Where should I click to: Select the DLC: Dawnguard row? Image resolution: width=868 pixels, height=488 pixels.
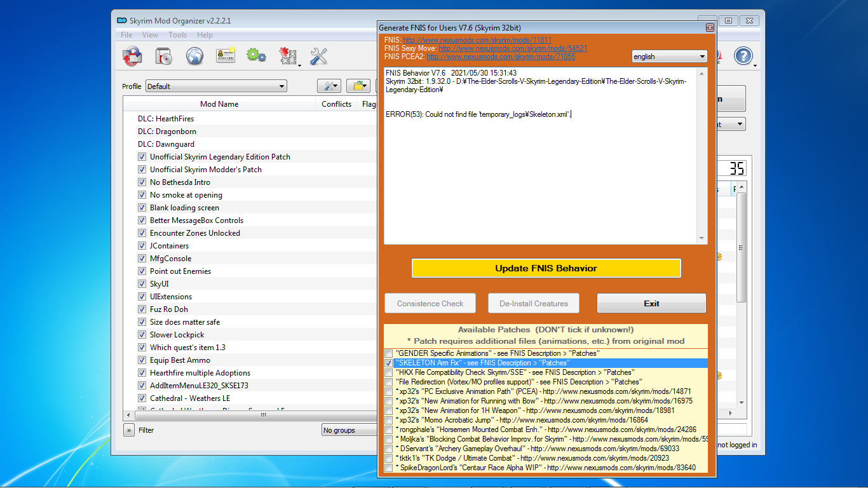pos(250,144)
